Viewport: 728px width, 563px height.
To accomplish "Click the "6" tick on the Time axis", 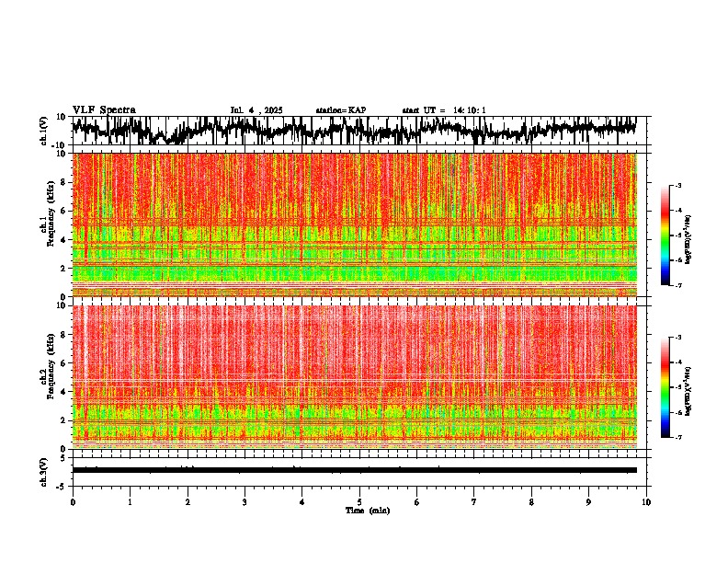I will (417, 502).
